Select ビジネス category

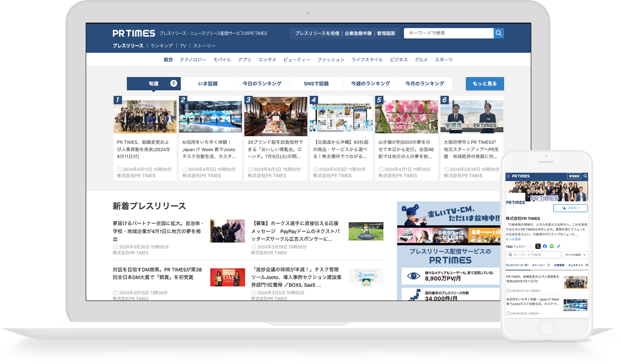[x=399, y=59]
